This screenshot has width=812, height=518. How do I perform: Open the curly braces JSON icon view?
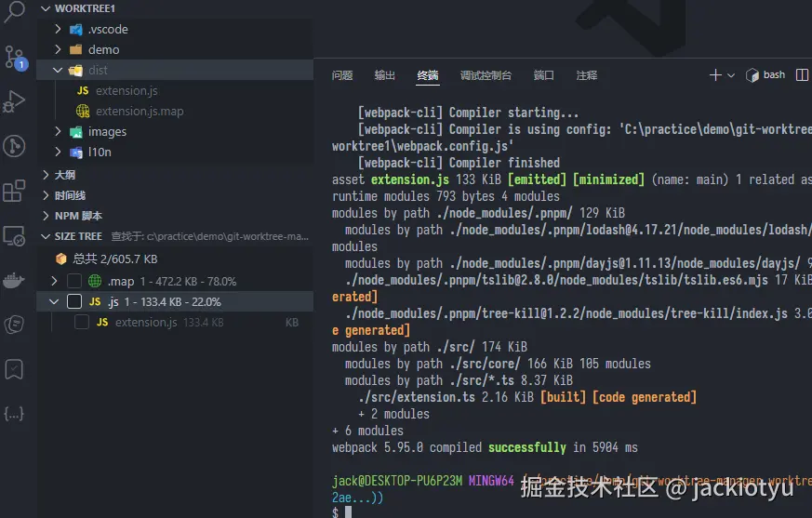(x=14, y=414)
